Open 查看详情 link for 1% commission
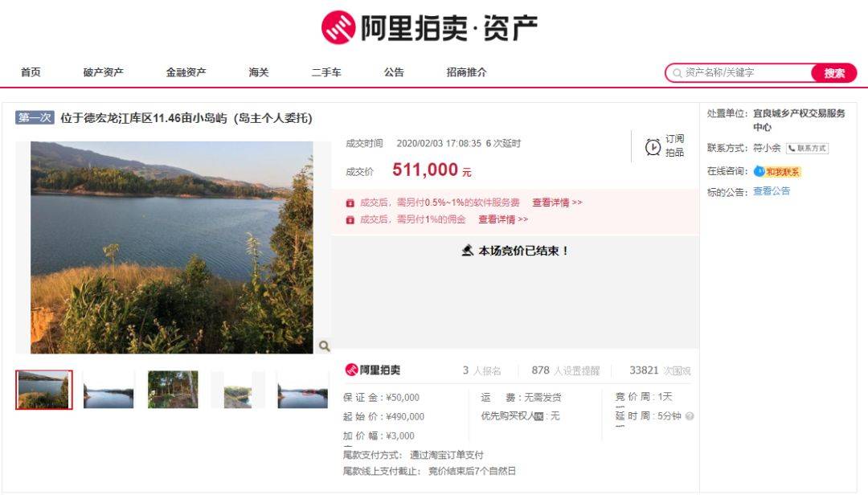868x499 pixels. [502, 219]
